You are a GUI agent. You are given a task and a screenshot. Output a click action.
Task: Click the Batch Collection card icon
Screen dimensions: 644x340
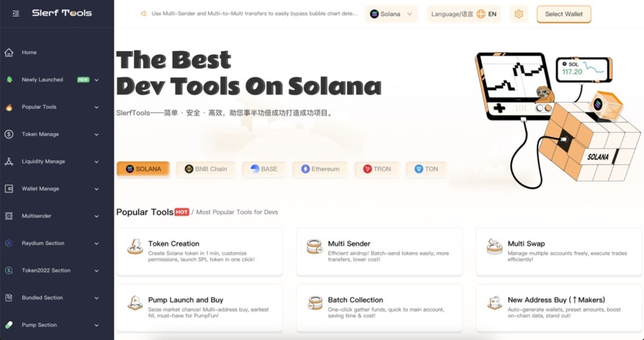(x=314, y=303)
